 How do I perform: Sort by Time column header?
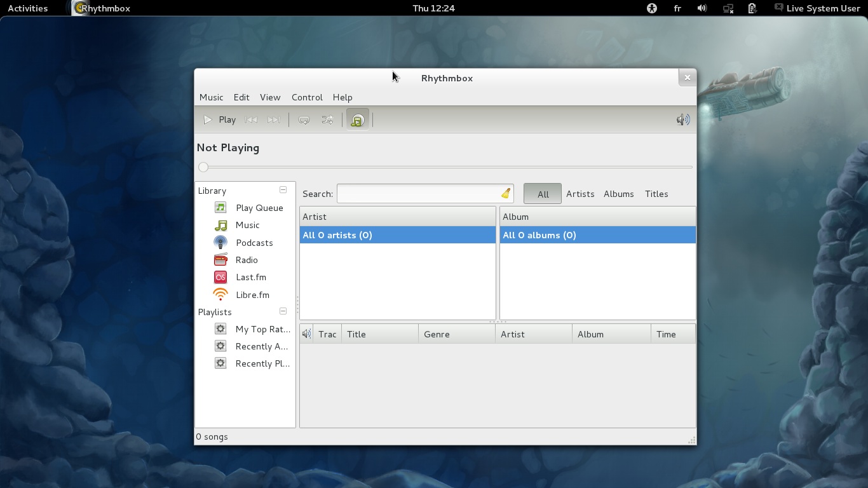673,334
